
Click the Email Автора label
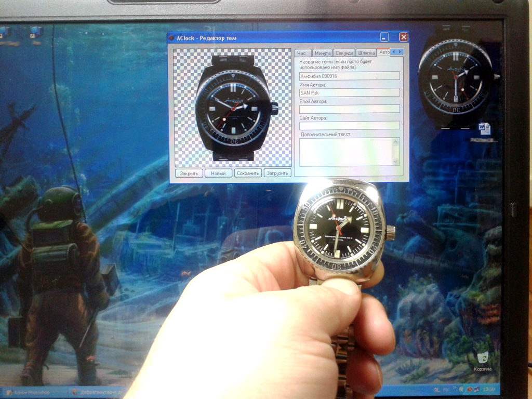313,101
